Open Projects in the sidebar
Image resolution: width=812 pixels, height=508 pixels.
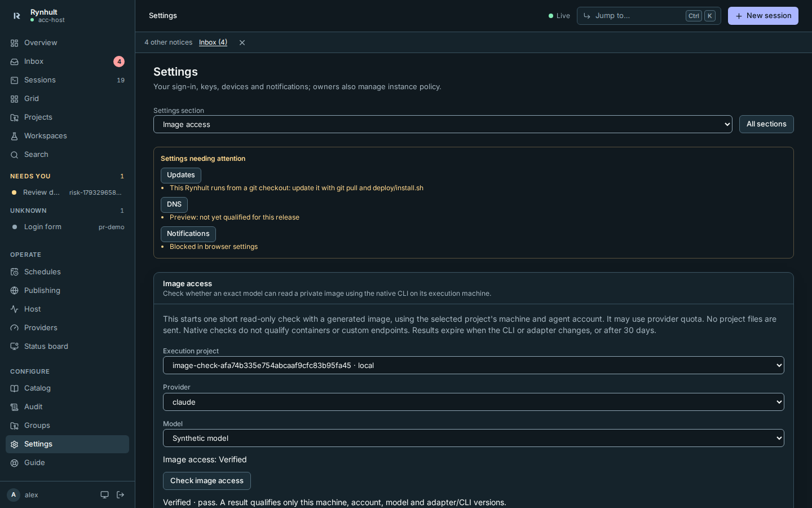click(x=67, y=117)
